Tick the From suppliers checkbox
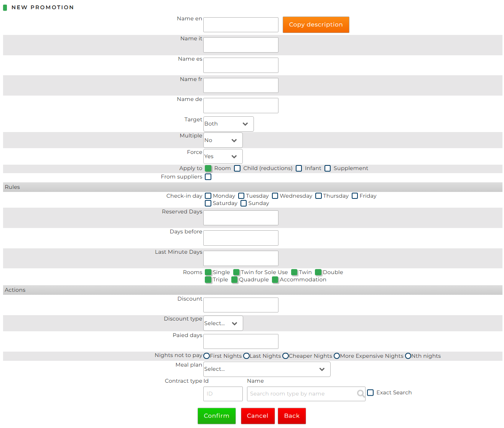This screenshot has width=504, height=428. tap(208, 177)
